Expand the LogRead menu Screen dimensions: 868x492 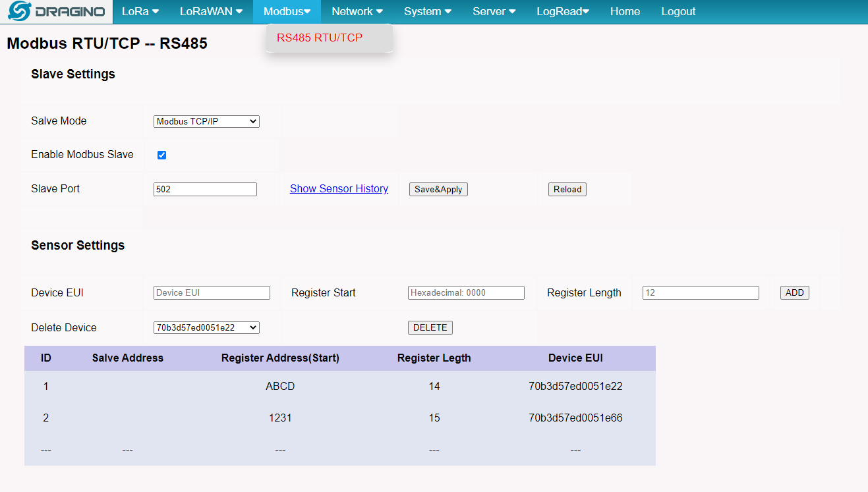tap(563, 11)
